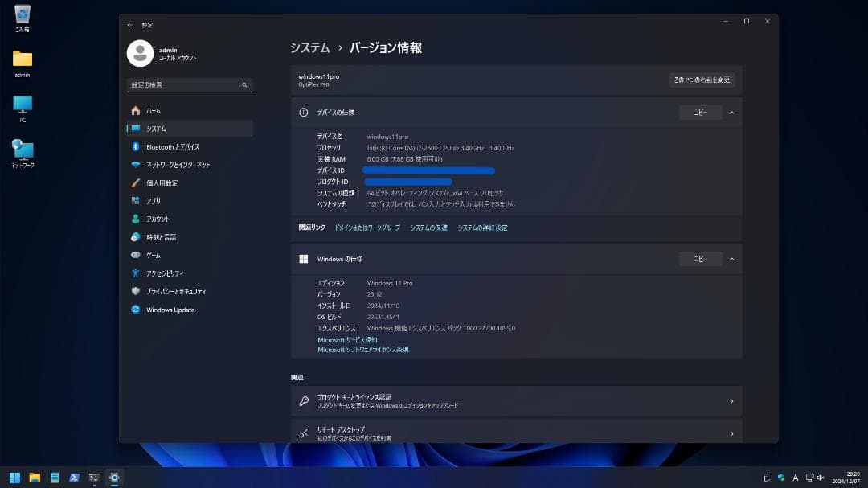Image resolution: width=868 pixels, height=488 pixels.
Task: Open the アプリ settings category
Action: pos(153,201)
